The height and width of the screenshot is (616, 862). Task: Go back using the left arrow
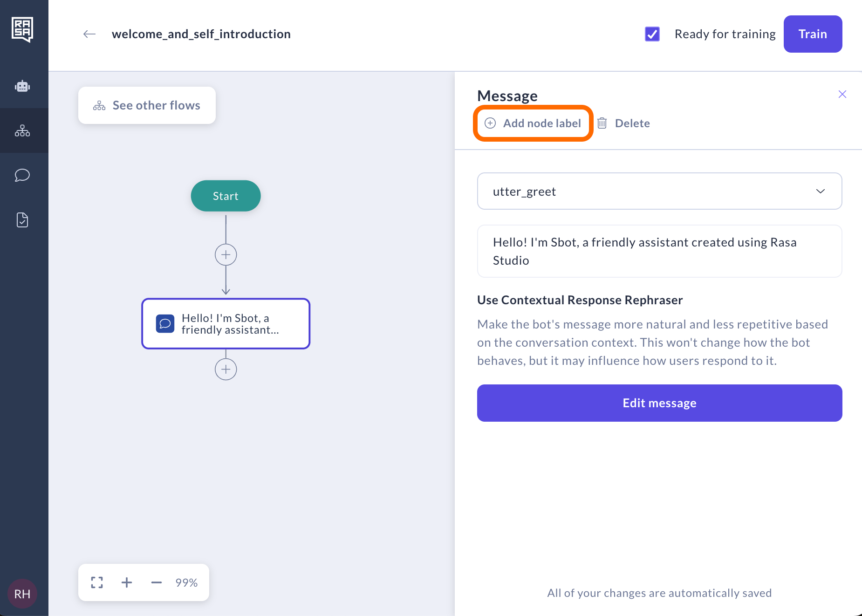pyautogui.click(x=89, y=34)
